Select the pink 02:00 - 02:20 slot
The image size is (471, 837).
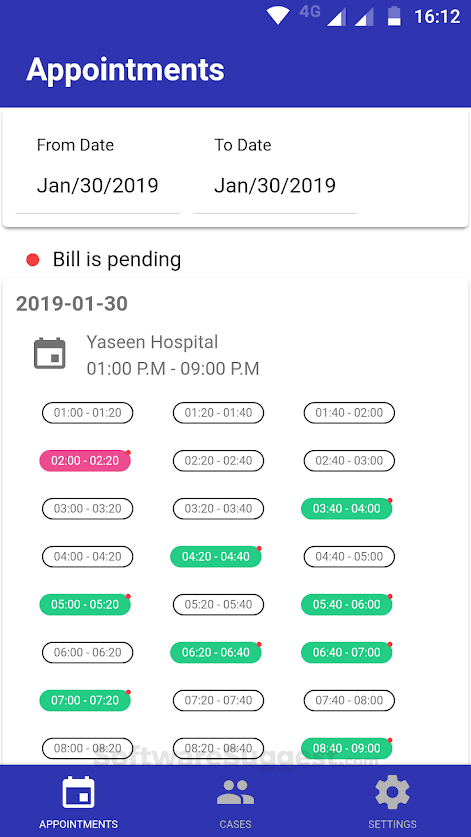85,461
